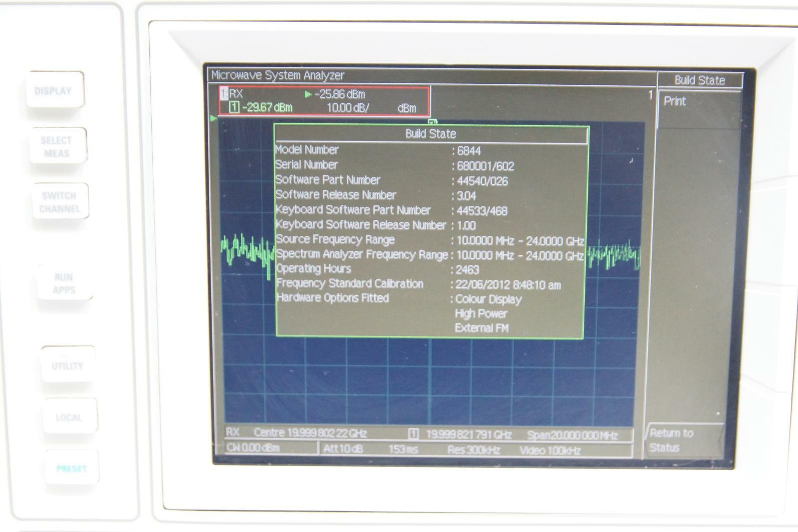Click the Operating Hours label

pyautogui.click(x=314, y=268)
